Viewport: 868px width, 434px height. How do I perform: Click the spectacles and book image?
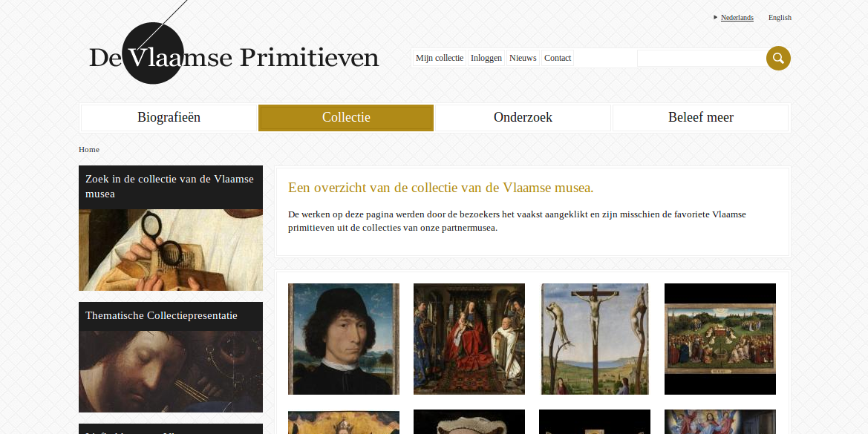[171, 250]
